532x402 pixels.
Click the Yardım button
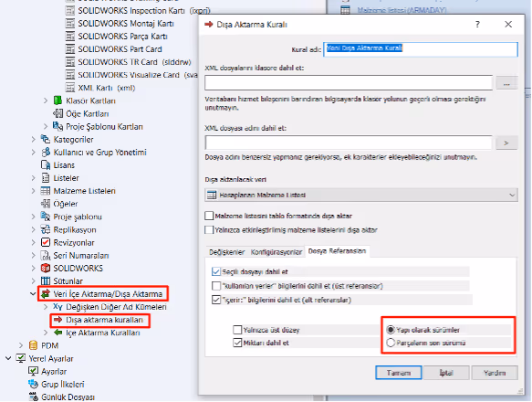coord(495,373)
